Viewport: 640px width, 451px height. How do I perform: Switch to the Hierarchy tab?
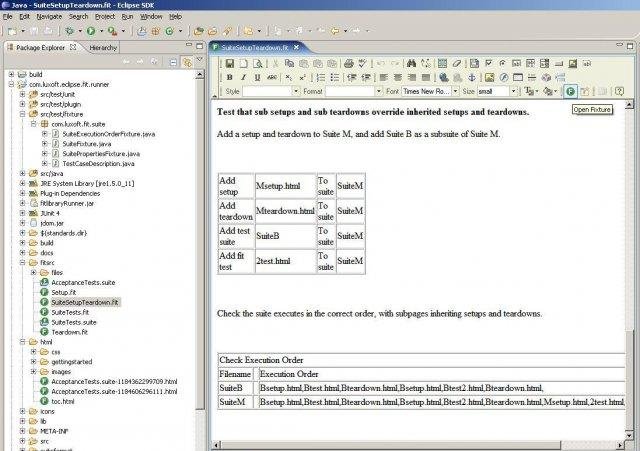click(x=103, y=48)
